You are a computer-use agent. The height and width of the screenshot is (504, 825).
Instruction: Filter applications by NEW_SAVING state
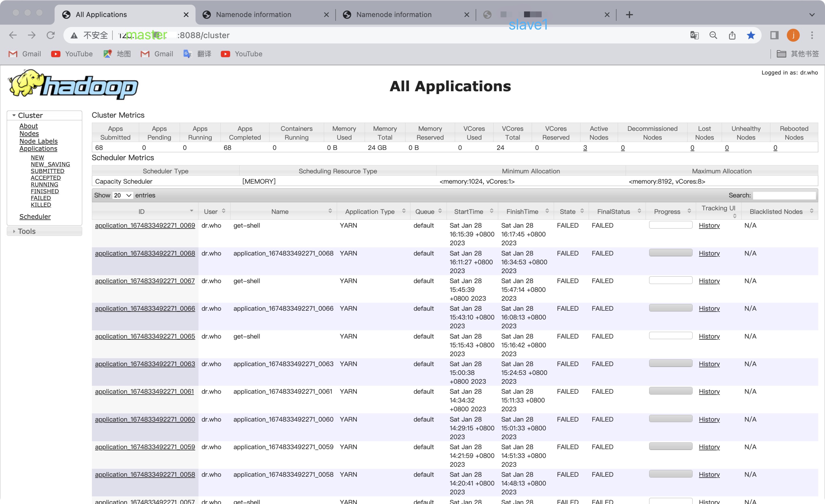[x=50, y=164]
